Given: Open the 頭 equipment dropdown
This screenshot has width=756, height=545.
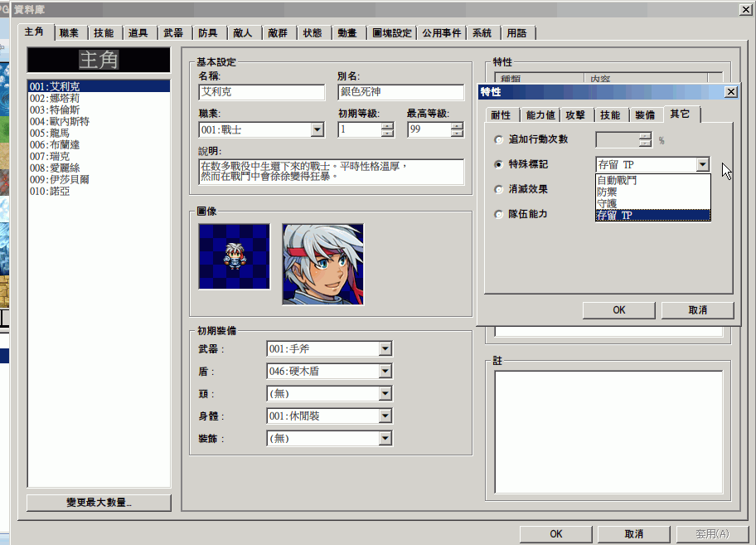Looking at the screenshot, I should pyautogui.click(x=385, y=393).
